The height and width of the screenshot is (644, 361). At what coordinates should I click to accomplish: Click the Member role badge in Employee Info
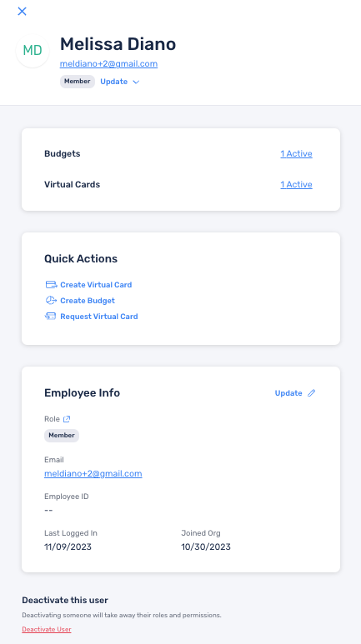62,436
